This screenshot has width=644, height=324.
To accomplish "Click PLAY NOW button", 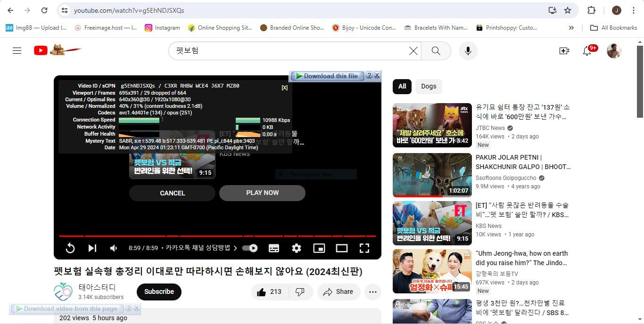I will tap(262, 193).
